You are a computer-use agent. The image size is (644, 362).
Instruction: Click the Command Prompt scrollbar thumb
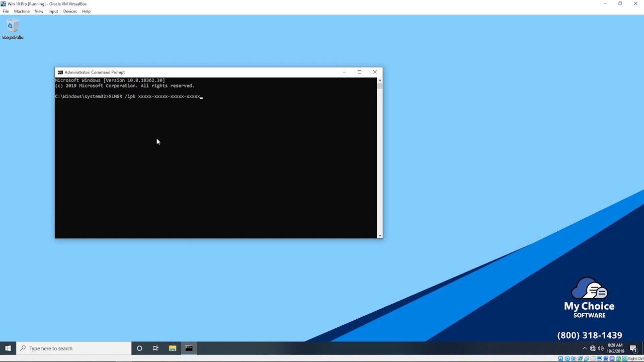[x=379, y=86]
